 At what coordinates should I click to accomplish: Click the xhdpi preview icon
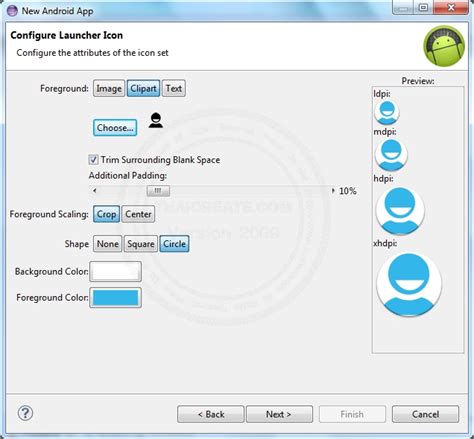pyautogui.click(x=409, y=284)
